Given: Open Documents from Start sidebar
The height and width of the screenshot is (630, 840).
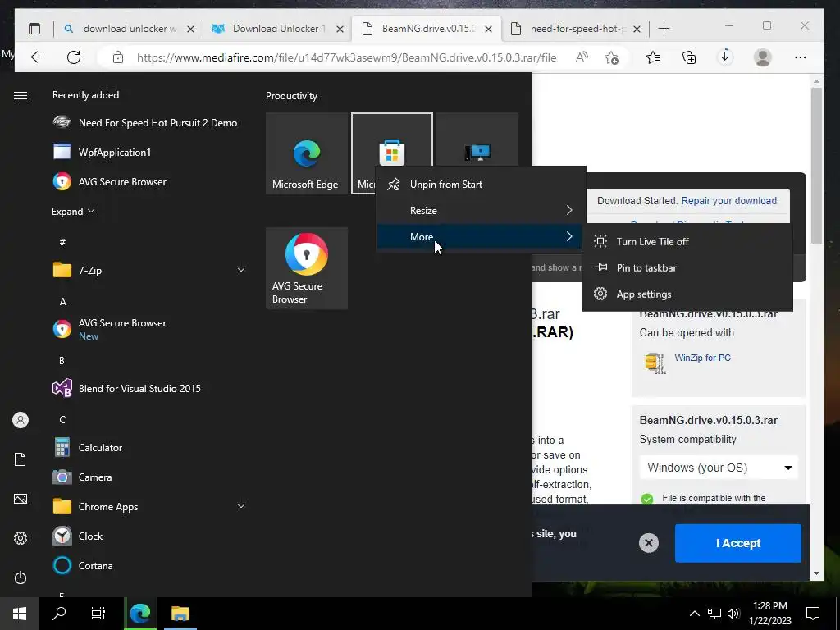Looking at the screenshot, I should [x=21, y=459].
